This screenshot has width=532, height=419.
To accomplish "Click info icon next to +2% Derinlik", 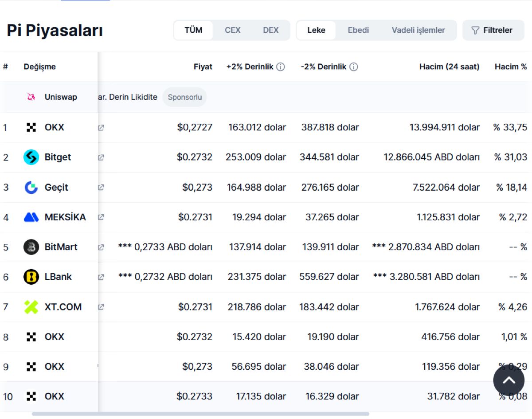I will 281,67.
